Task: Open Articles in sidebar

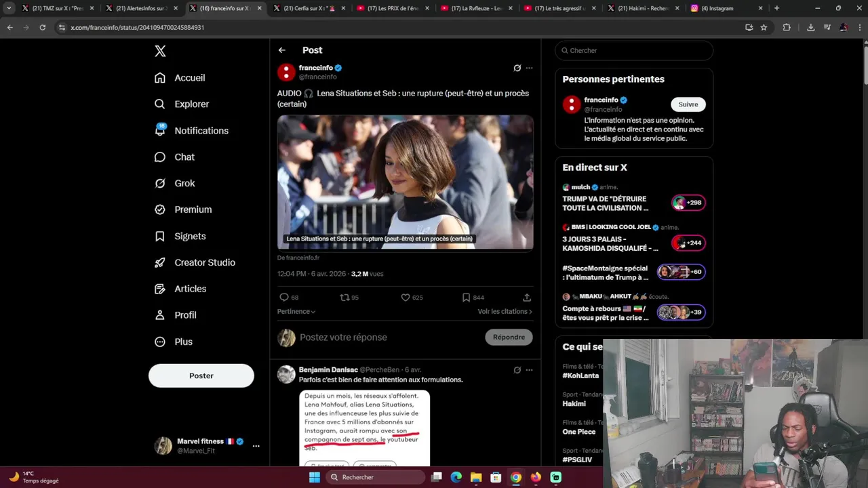Action: coord(180,289)
